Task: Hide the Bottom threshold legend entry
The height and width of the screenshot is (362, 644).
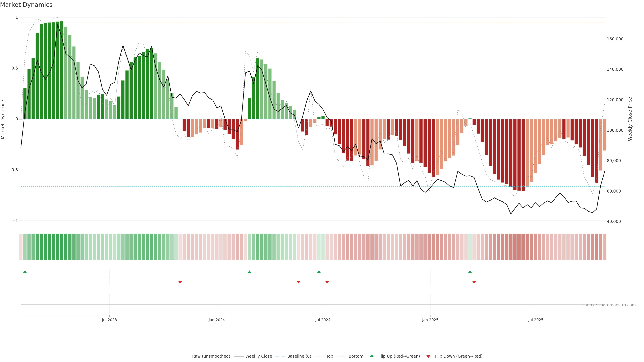Action: click(x=356, y=356)
